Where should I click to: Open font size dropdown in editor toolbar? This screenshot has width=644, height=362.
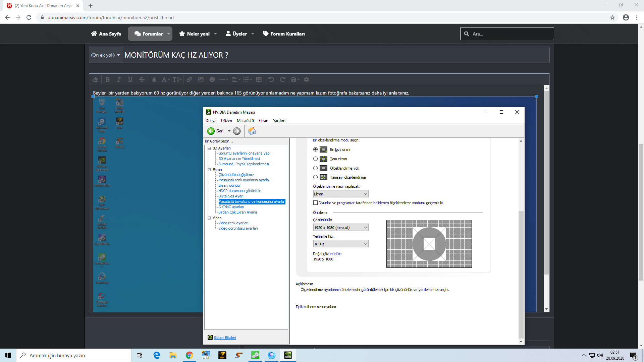(x=177, y=79)
